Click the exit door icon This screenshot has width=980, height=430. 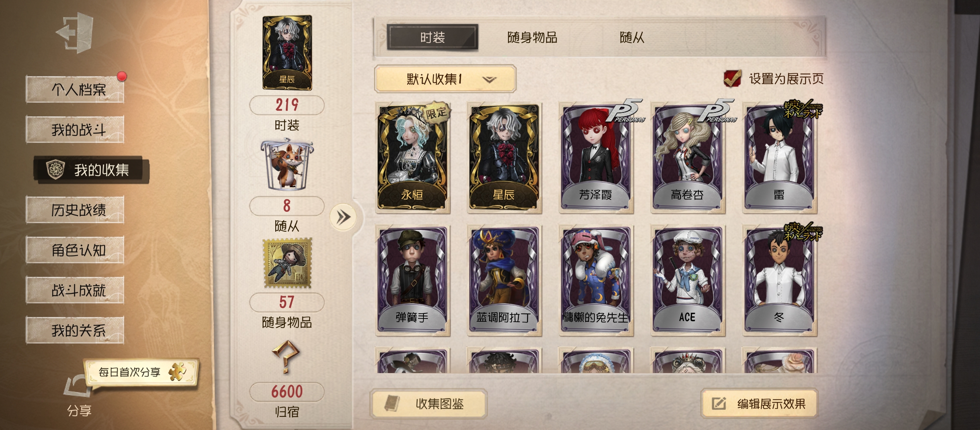(75, 33)
